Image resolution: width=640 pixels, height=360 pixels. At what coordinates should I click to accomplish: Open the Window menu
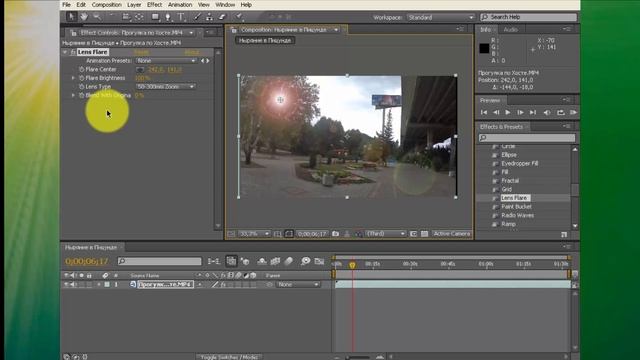tap(225, 5)
